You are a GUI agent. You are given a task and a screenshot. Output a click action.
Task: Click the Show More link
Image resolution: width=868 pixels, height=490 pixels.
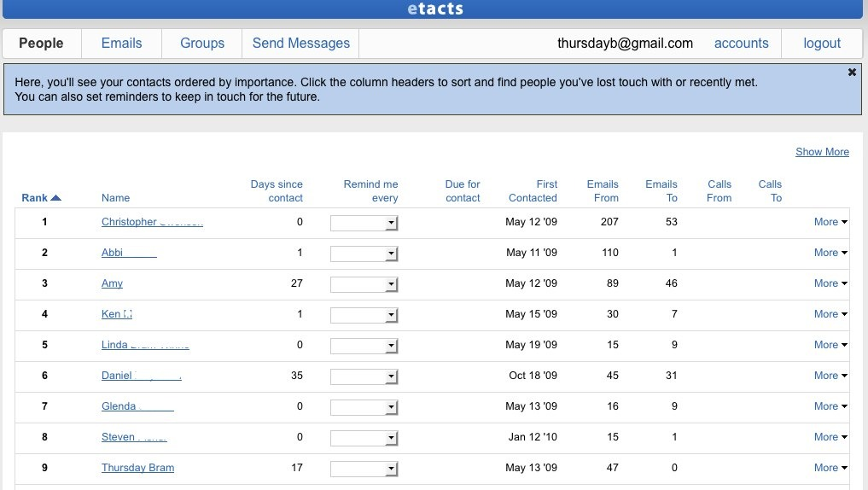pos(822,152)
